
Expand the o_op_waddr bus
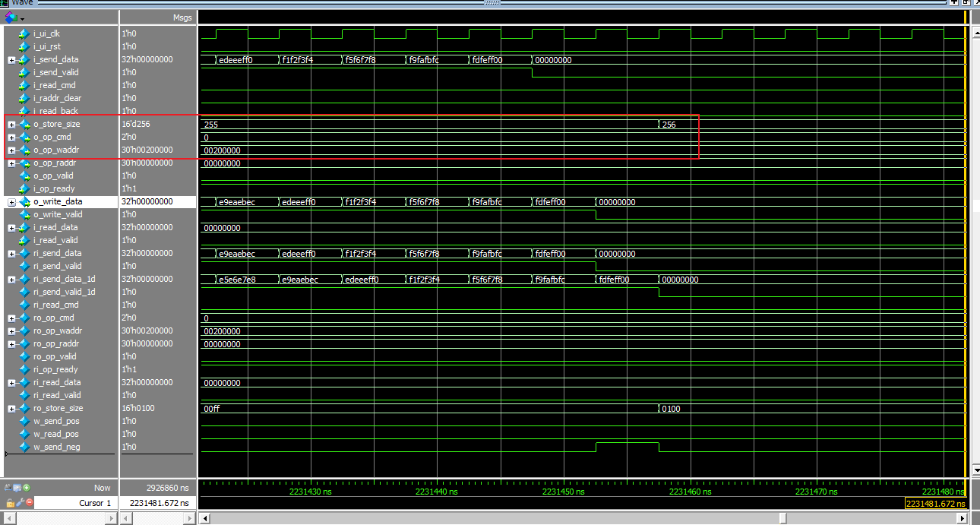point(11,150)
